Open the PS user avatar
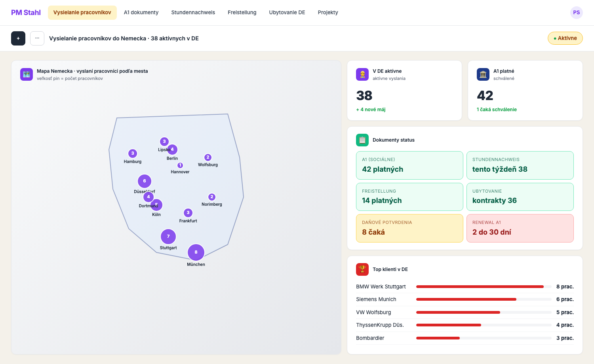 click(577, 13)
